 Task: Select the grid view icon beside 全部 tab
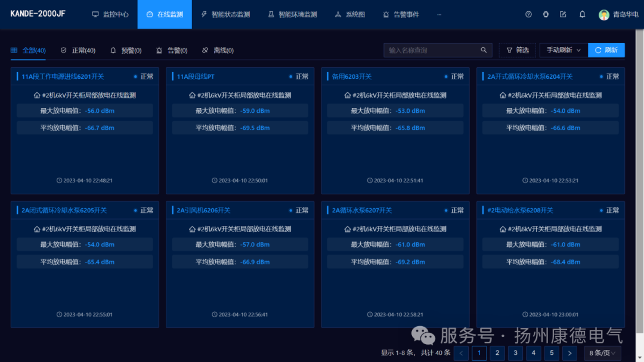click(13, 50)
